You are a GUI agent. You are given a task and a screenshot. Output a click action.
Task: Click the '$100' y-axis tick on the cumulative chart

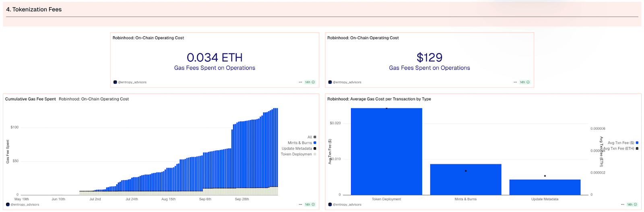(x=14, y=127)
